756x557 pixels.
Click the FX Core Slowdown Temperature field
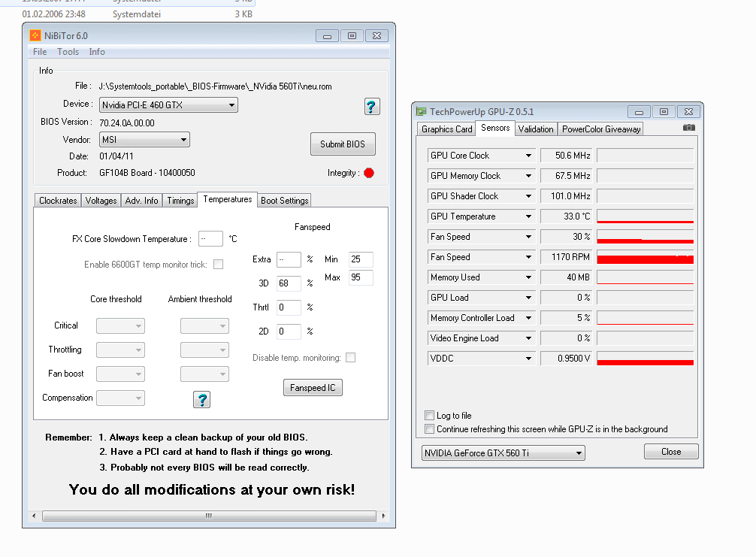click(210, 239)
